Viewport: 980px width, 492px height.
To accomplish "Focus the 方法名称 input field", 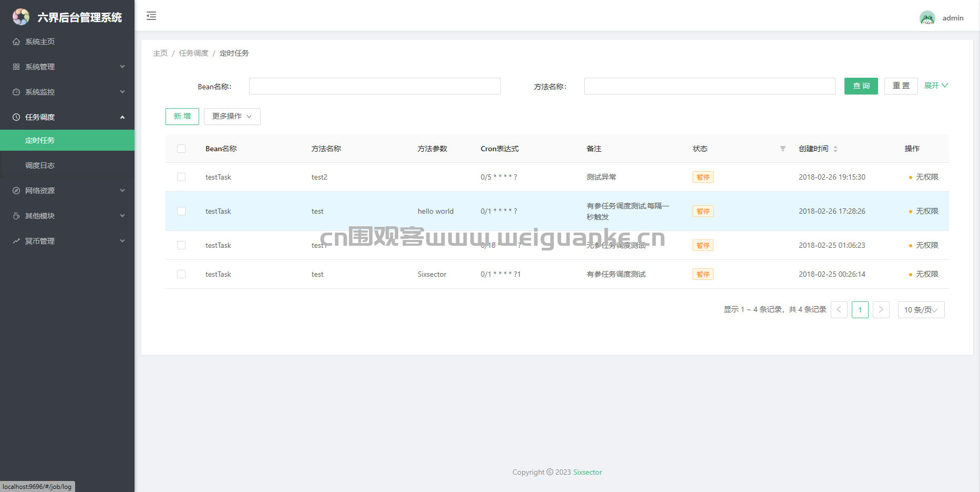I will pos(710,86).
